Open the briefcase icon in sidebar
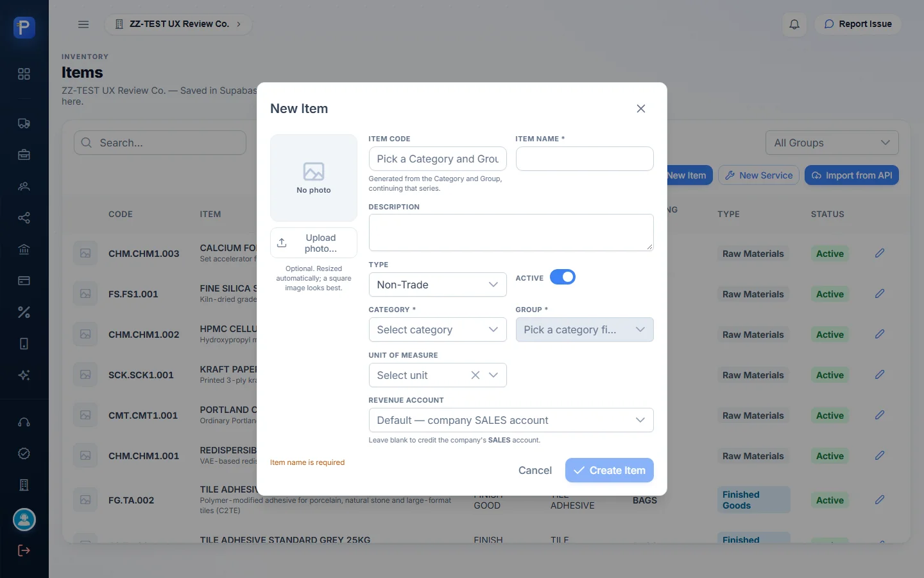Screen dimensions: 924x578 [x=24, y=155]
